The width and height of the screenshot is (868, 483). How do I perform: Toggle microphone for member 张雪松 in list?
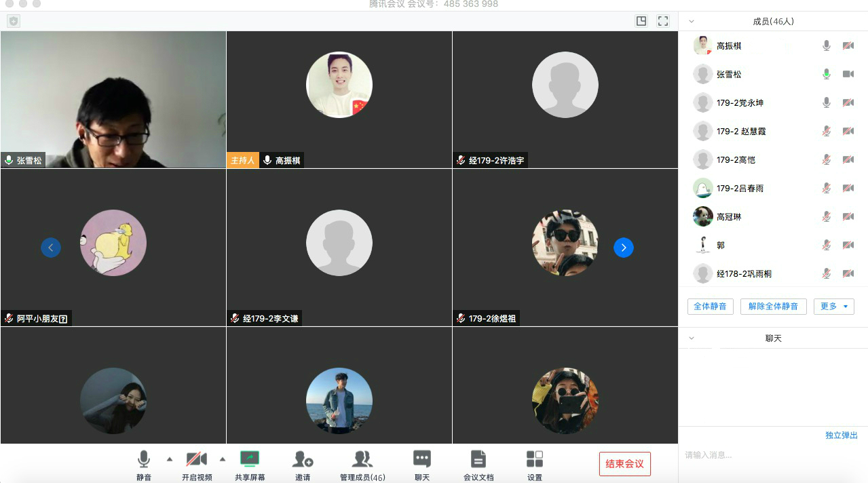coord(827,74)
